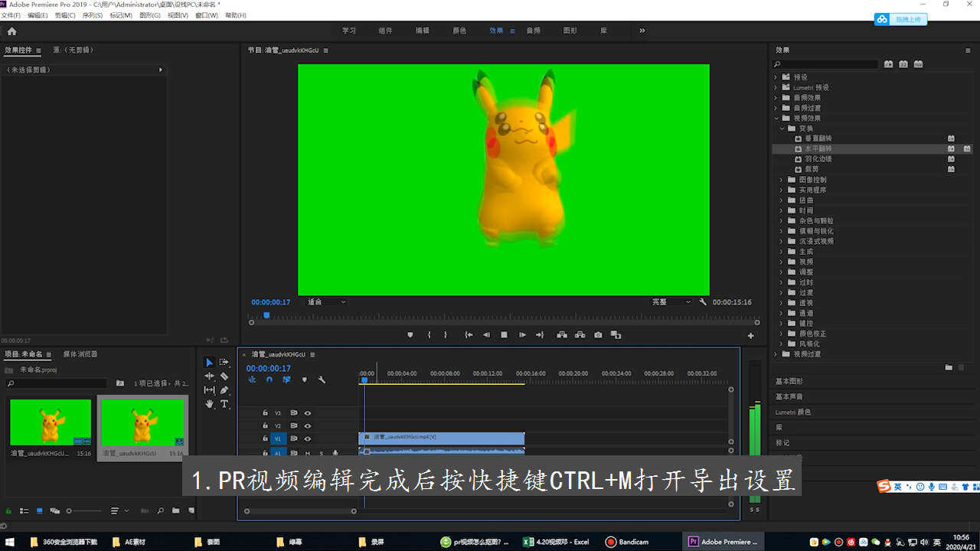Click the YUV effects filter icon

[918, 64]
